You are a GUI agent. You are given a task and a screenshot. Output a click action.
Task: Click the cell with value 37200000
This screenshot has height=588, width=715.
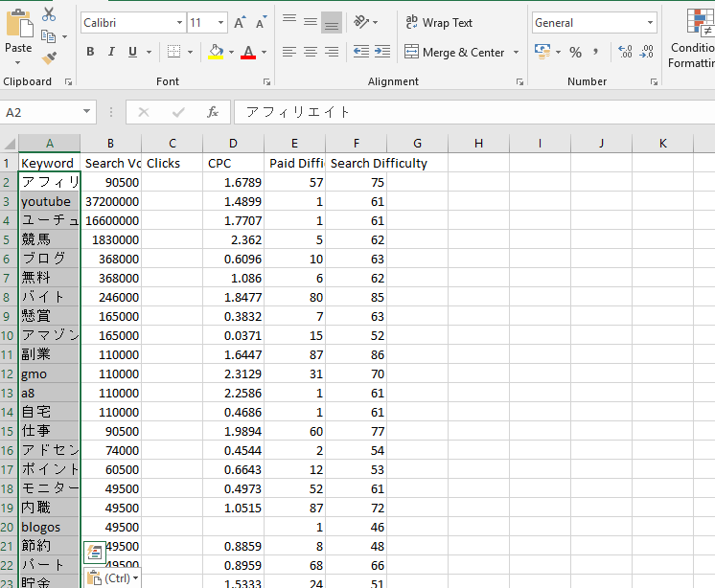(x=111, y=201)
